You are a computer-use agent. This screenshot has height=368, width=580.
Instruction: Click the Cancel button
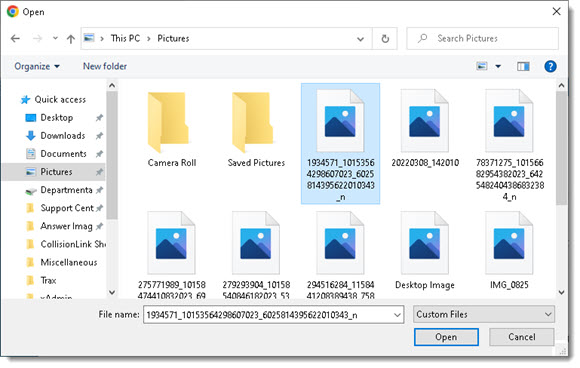pos(522,337)
